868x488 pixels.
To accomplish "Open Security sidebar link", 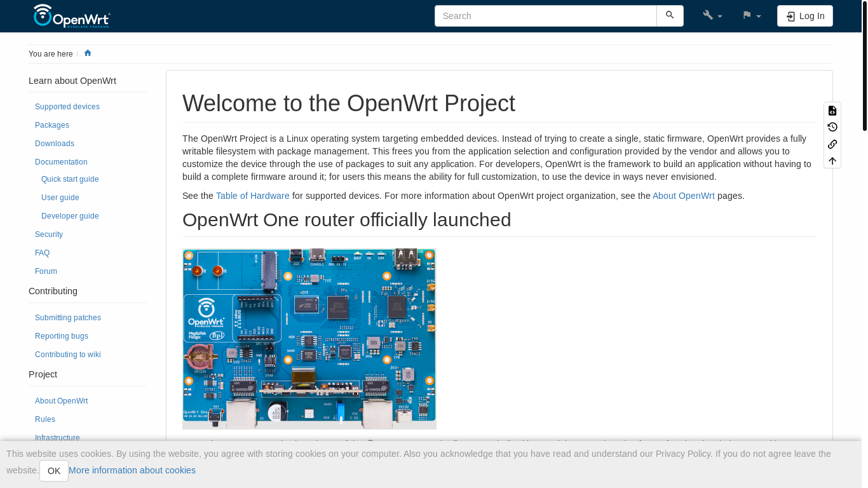I will pos(49,234).
